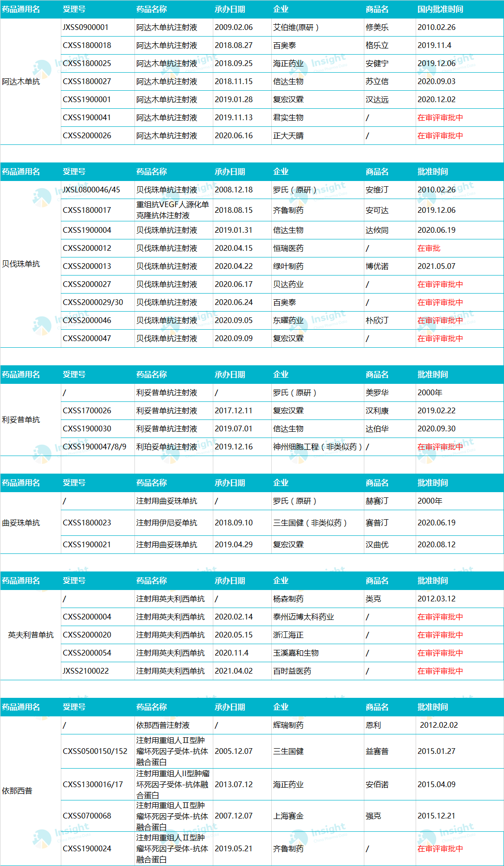
Task: Click company 恒瑞医药
Action: tap(288, 248)
